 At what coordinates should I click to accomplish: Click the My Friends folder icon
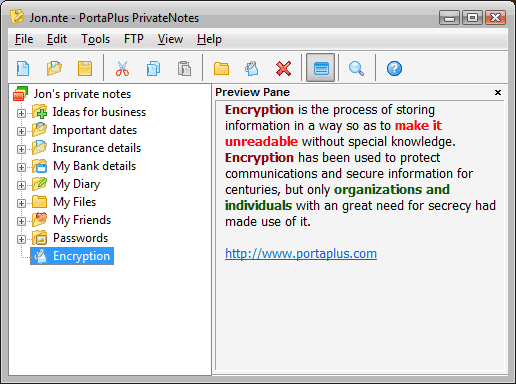coord(40,220)
